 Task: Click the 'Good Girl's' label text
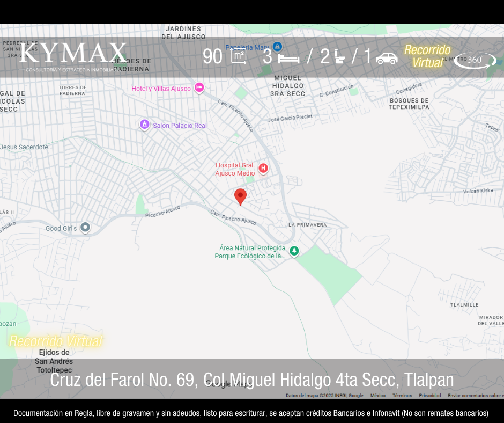61,228
